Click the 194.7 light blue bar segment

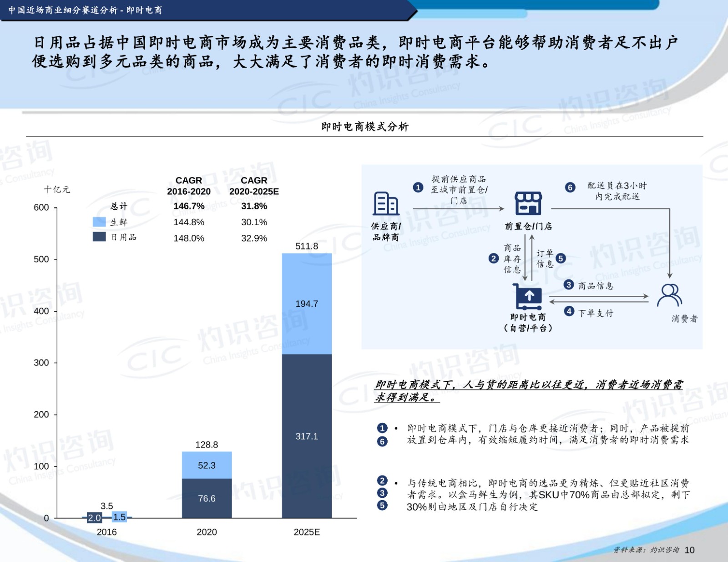point(307,304)
